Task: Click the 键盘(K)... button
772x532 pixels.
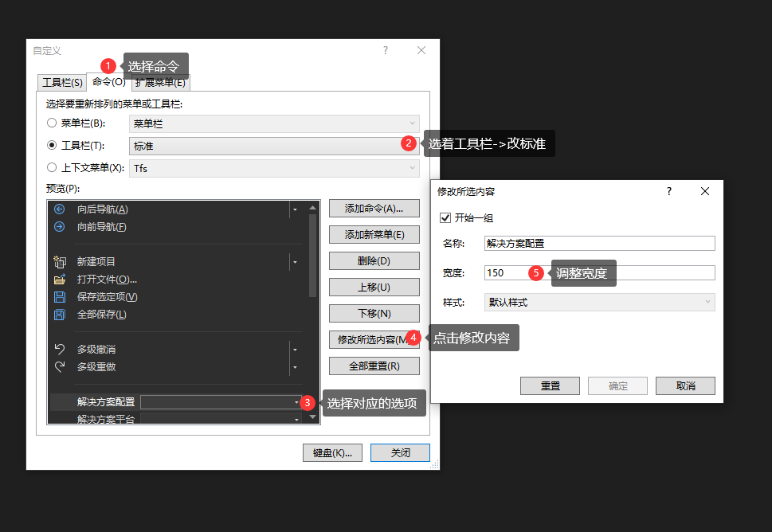Action: pyautogui.click(x=332, y=453)
